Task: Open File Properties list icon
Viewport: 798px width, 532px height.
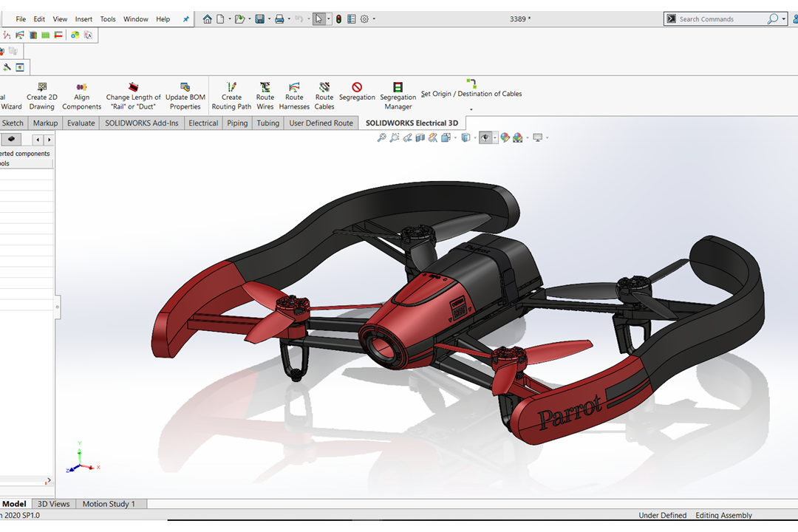Action: tap(351, 18)
